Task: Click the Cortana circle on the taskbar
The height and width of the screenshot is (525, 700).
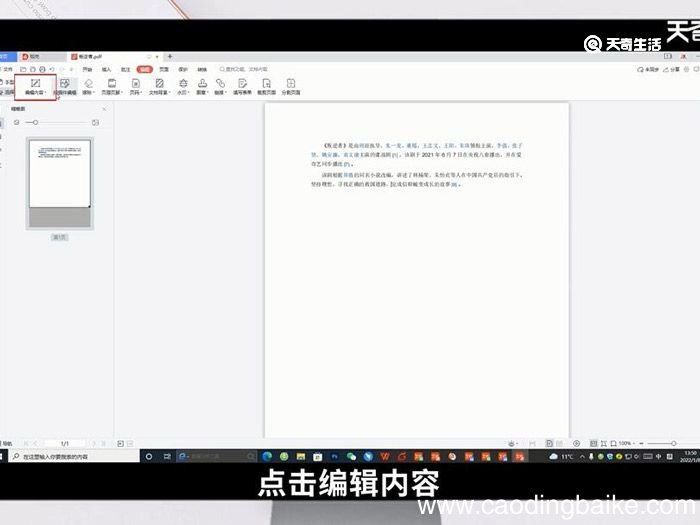Action: coord(149,456)
